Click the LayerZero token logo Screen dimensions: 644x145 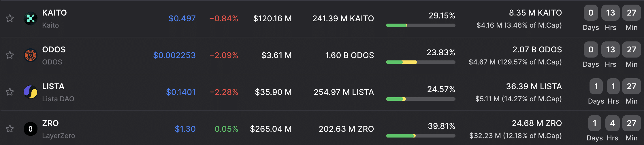point(31,129)
